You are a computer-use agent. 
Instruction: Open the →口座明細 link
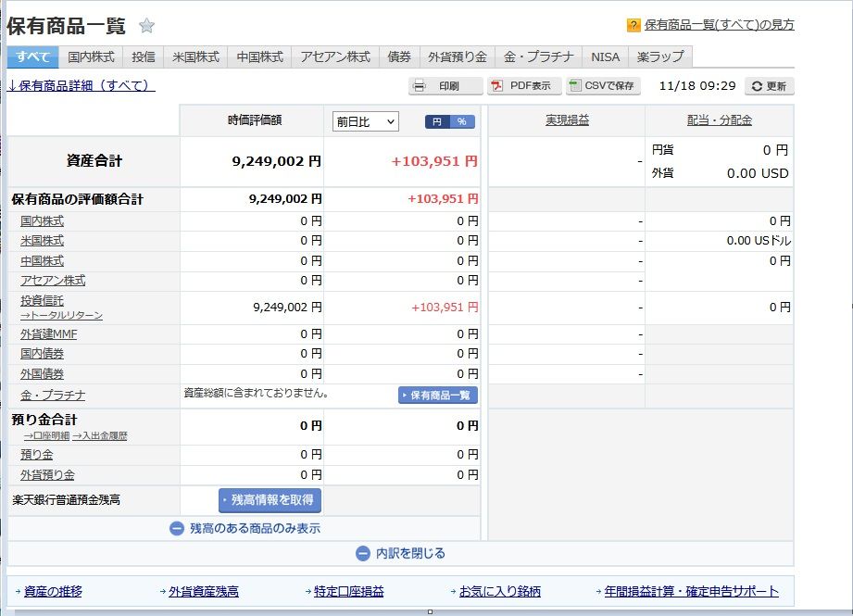[47, 436]
